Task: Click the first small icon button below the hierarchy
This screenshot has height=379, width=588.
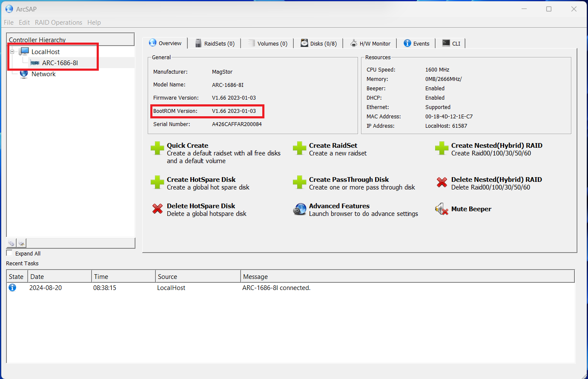Action: click(x=11, y=243)
